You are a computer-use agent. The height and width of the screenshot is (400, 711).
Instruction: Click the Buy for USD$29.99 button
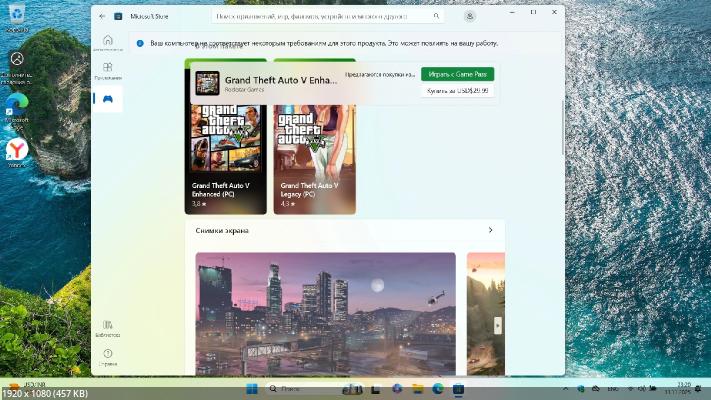pos(457,91)
